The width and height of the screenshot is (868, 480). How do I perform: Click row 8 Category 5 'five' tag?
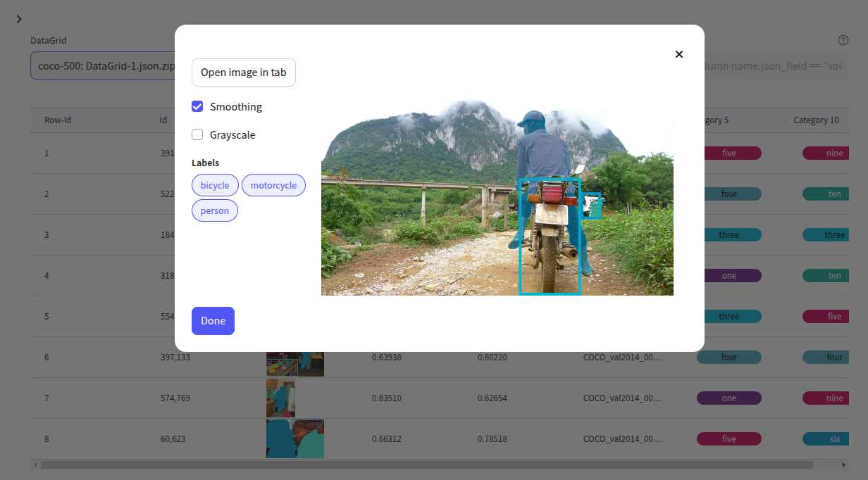pos(729,439)
